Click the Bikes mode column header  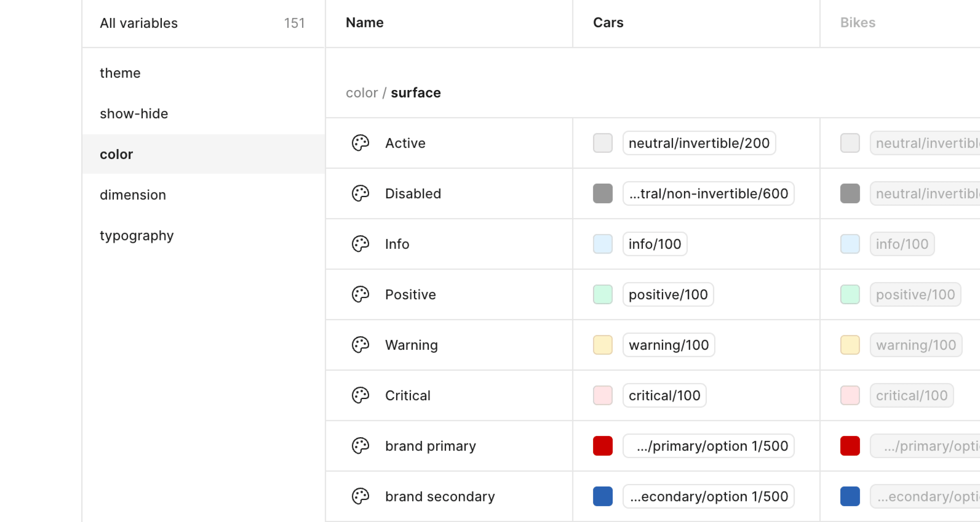(857, 23)
